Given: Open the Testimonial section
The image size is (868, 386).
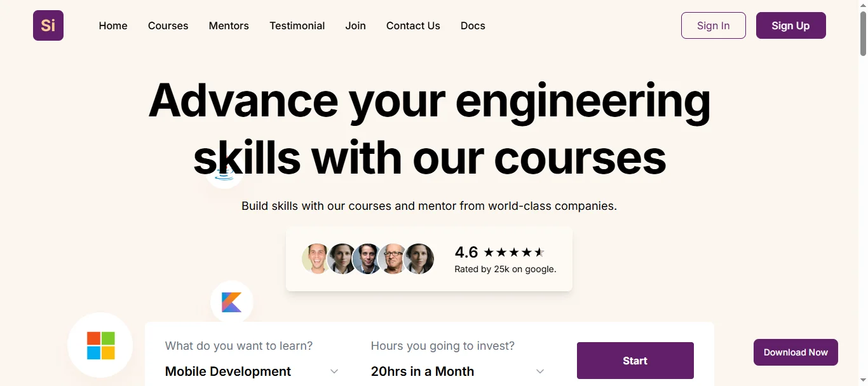Looking at the screenshot, I should 297,25.
